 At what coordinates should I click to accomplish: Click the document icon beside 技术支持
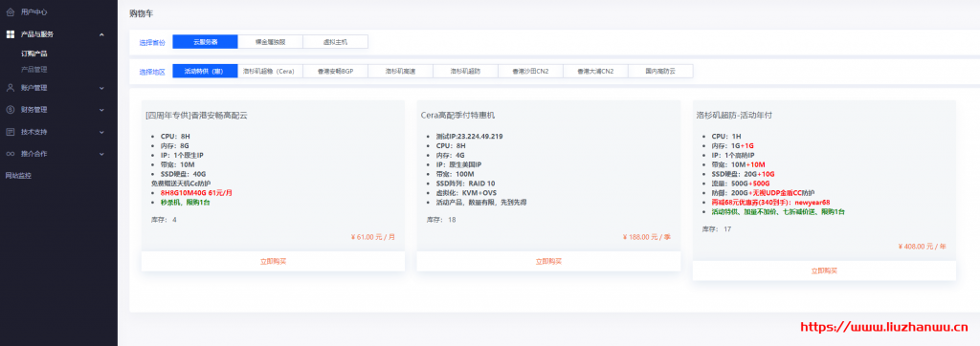(10, 132)
